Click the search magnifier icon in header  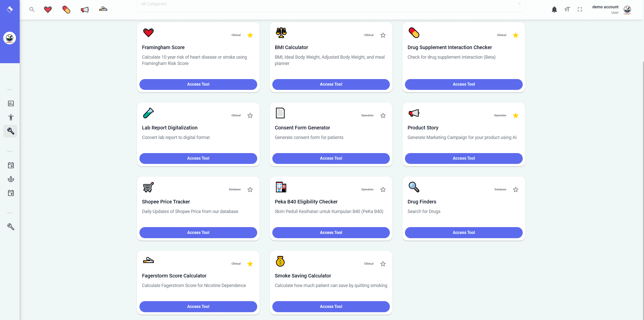coord(32,10)
